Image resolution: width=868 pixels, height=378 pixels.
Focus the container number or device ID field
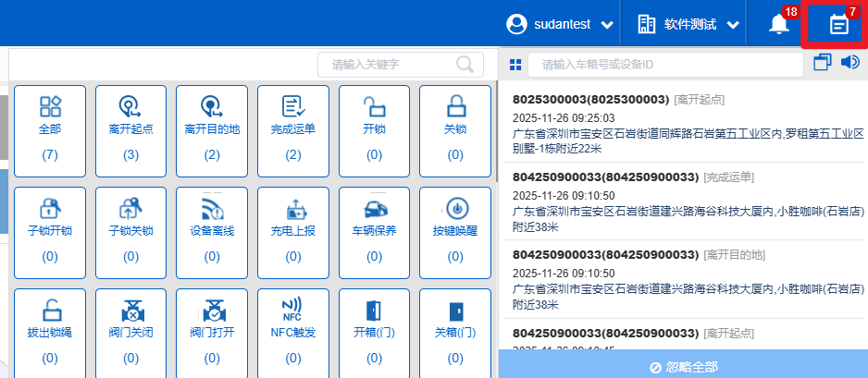pyautogui.click(x=664, y=65)
